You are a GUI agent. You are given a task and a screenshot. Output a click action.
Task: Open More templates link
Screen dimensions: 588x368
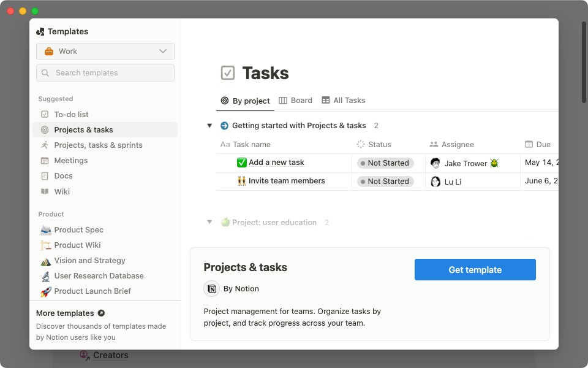pyautogui.click(x=64, y=313)
